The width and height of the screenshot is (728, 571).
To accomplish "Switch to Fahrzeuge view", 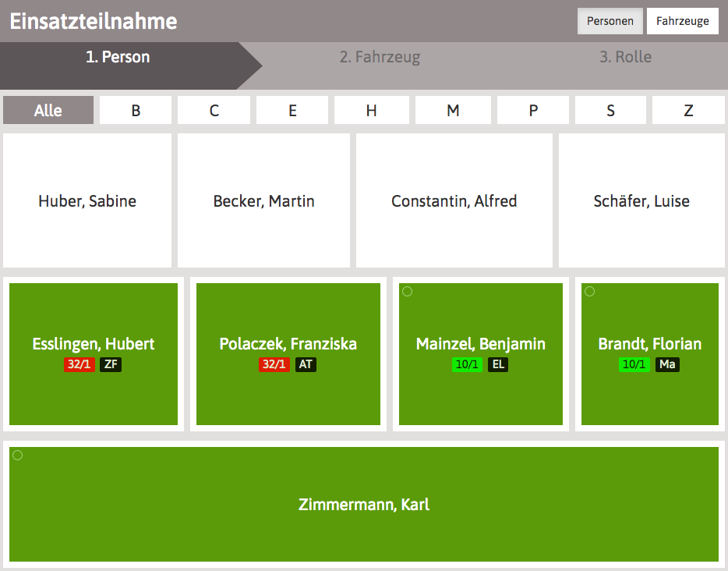I will tap(682, 21).
